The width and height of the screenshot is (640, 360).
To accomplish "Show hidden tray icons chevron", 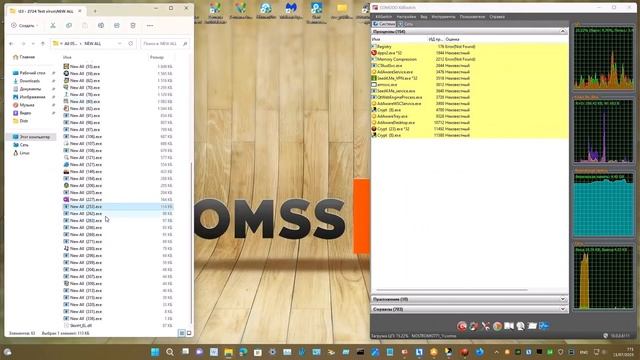I will [496, 352].
